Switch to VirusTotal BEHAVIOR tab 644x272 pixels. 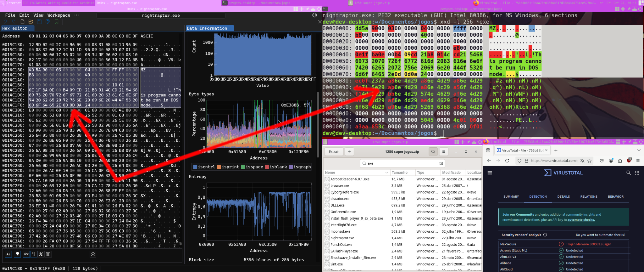click(615, 196)
